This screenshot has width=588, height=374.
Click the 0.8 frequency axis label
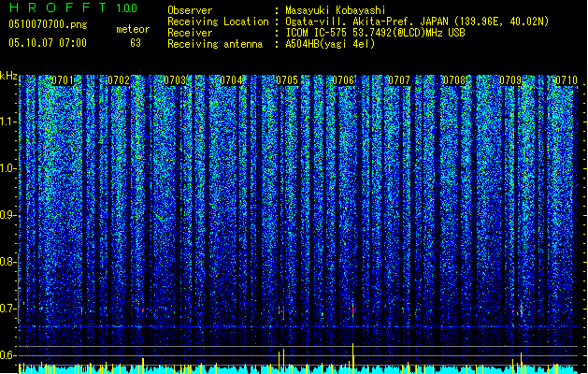[8, 262]
